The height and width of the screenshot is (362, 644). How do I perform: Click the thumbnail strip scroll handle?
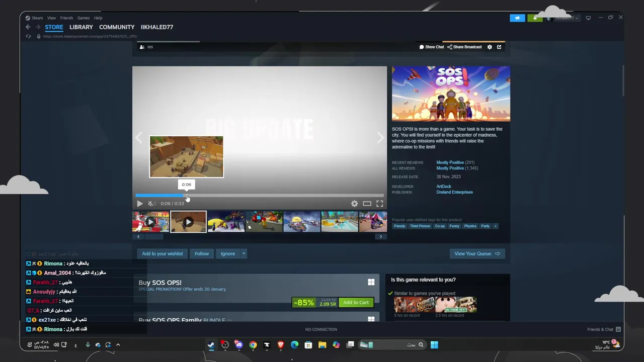153,237
